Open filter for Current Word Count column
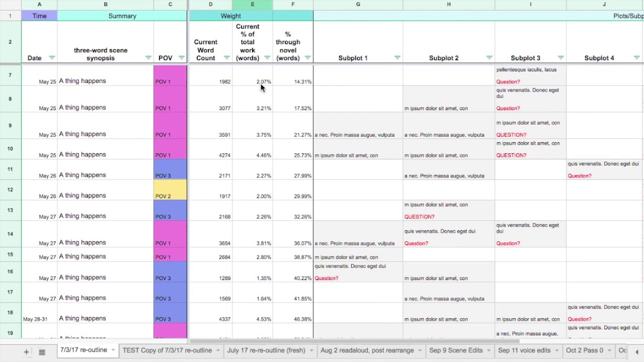The image size is (644, 362). coord(226,58)
